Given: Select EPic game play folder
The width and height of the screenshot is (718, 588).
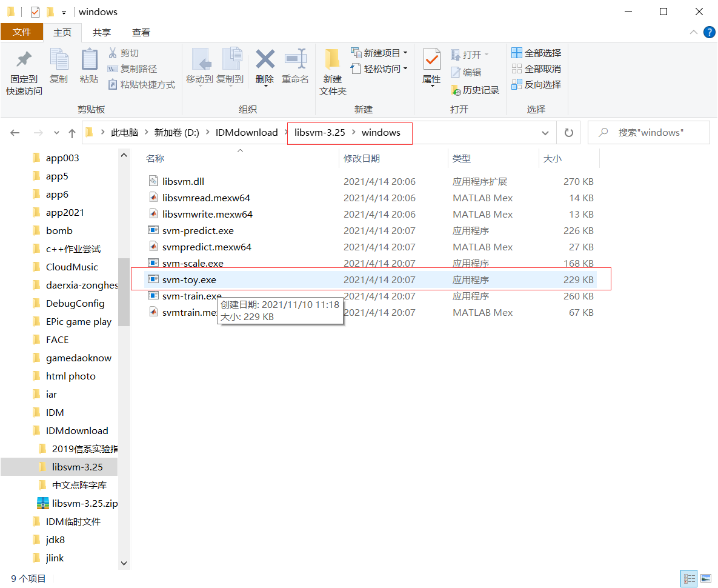Looking at the screenshot, I should pos(72,321).
